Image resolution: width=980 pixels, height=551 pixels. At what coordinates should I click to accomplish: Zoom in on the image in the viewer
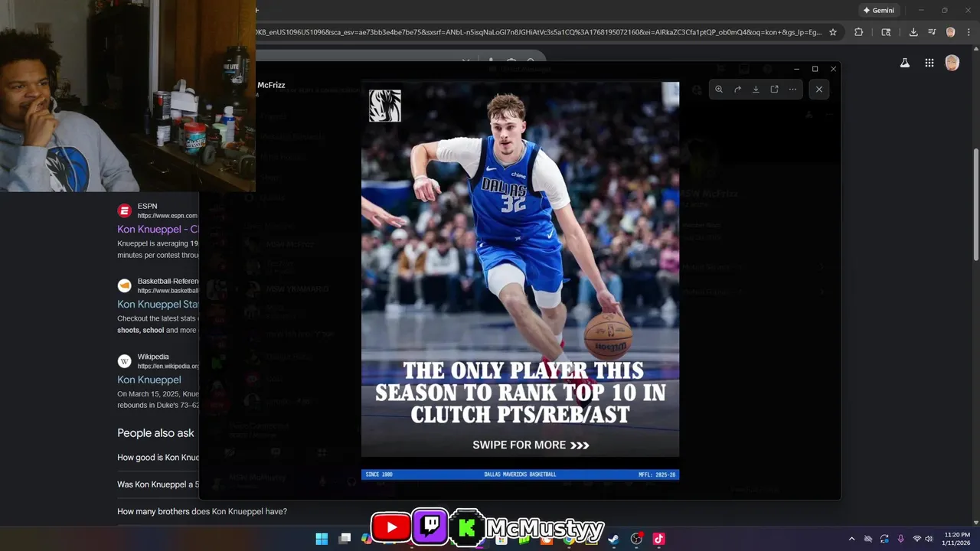point(719,90)
